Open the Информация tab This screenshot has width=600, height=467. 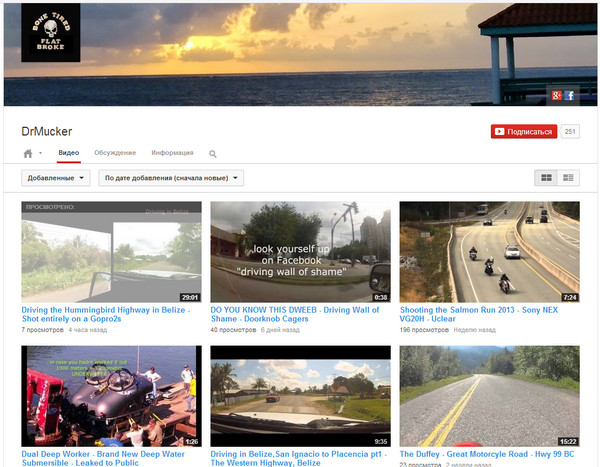pos(173,153)
